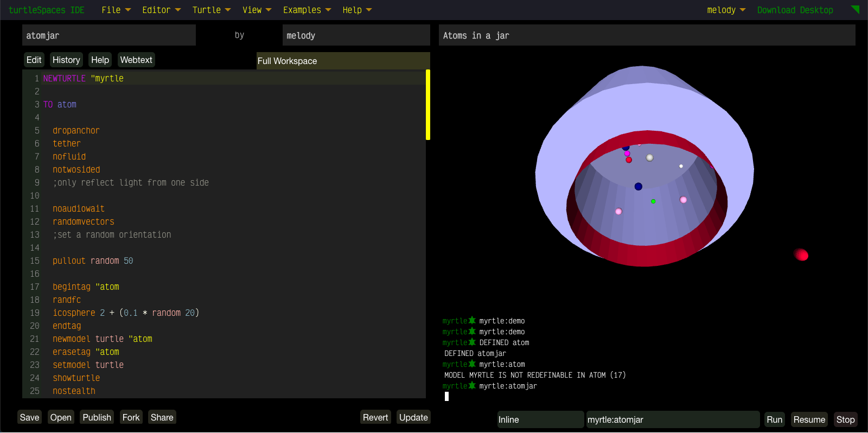
Task: Expand the Examples dropdown menu
Action: click(x=307, y=10)
